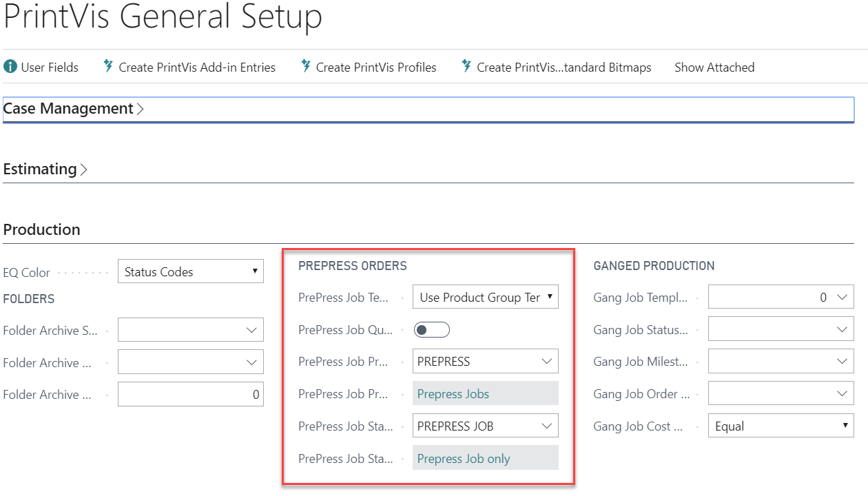Viewport: 868px width, 496px height.
Task: Click the FOLDERS group heading
Action: (29, 299)
